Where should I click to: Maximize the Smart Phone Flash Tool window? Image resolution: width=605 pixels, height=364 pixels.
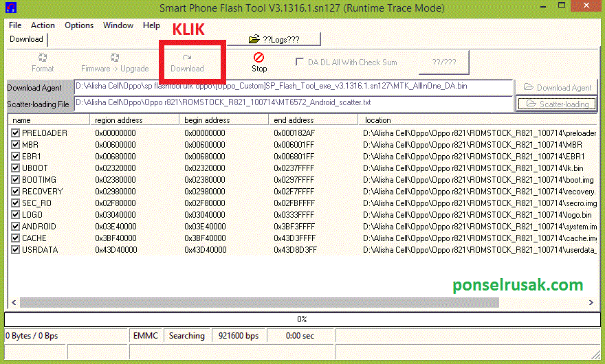click(562, 5)
